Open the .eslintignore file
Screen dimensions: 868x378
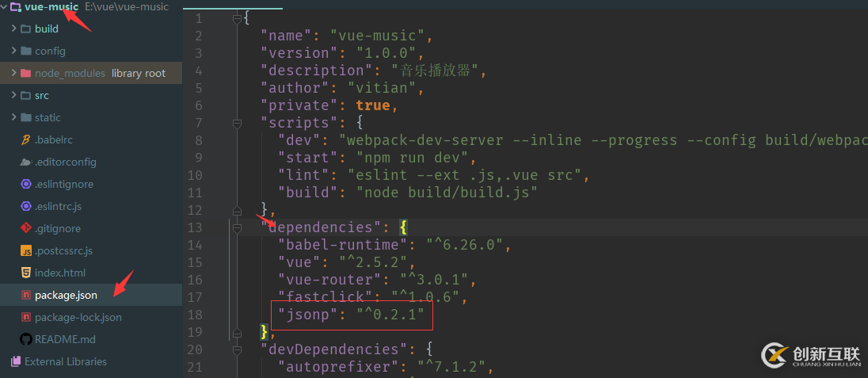[63, 184]
